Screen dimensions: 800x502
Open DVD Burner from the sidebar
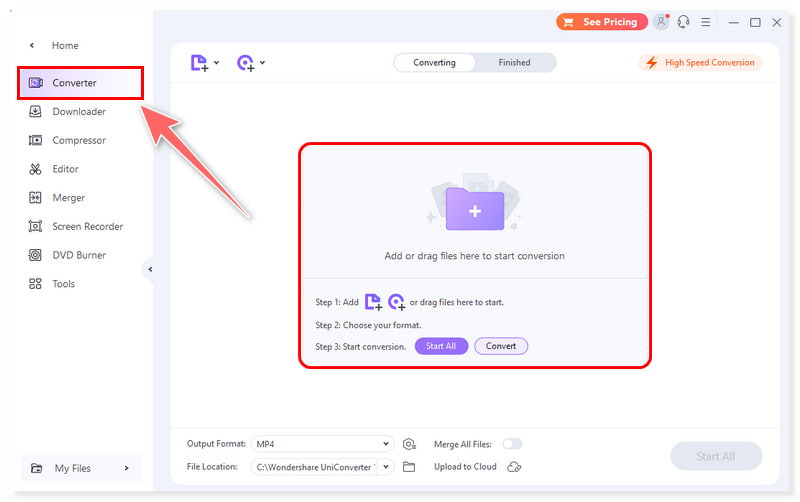[x=78, y=255]
